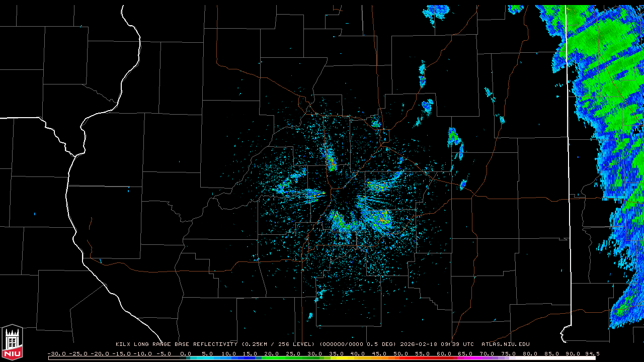
Task: Click the elongated echo directly north of radar center
Action: (331, 160)
